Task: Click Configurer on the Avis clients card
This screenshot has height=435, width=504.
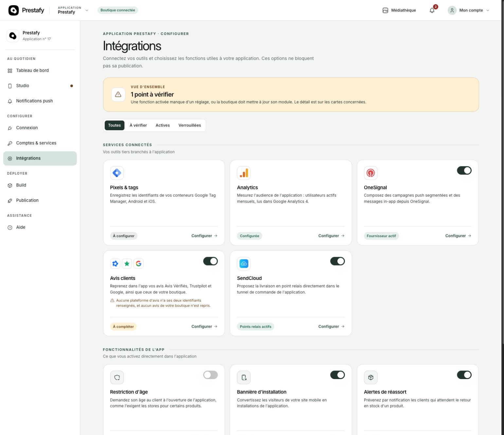Action: (x=205, y=326)
